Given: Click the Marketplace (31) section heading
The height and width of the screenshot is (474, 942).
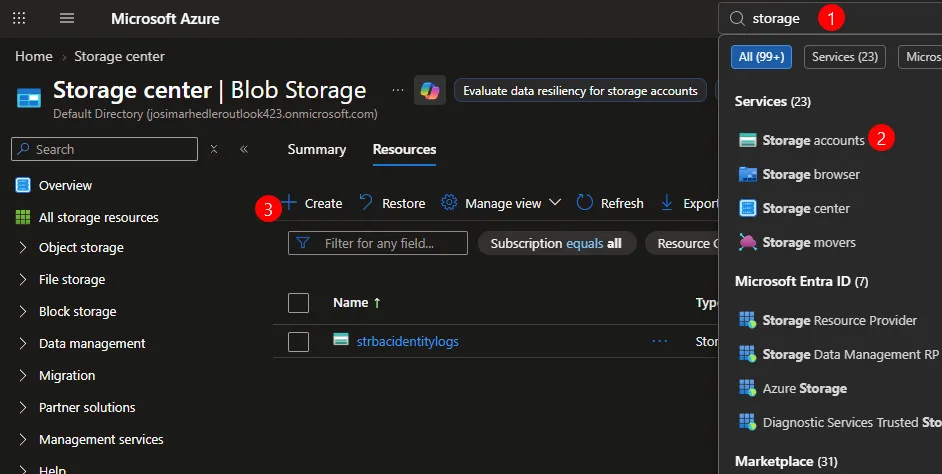Looking at the screenshot, I should tap(786, 461).
